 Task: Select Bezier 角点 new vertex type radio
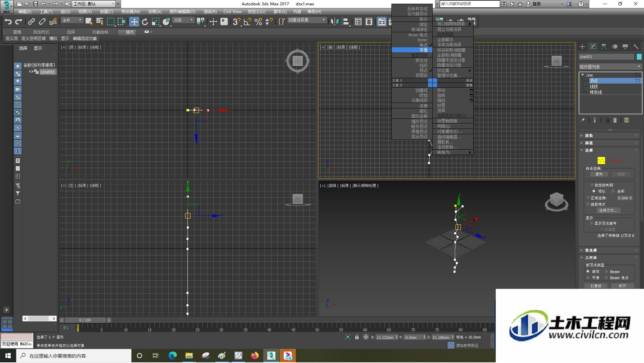(606, 278)
